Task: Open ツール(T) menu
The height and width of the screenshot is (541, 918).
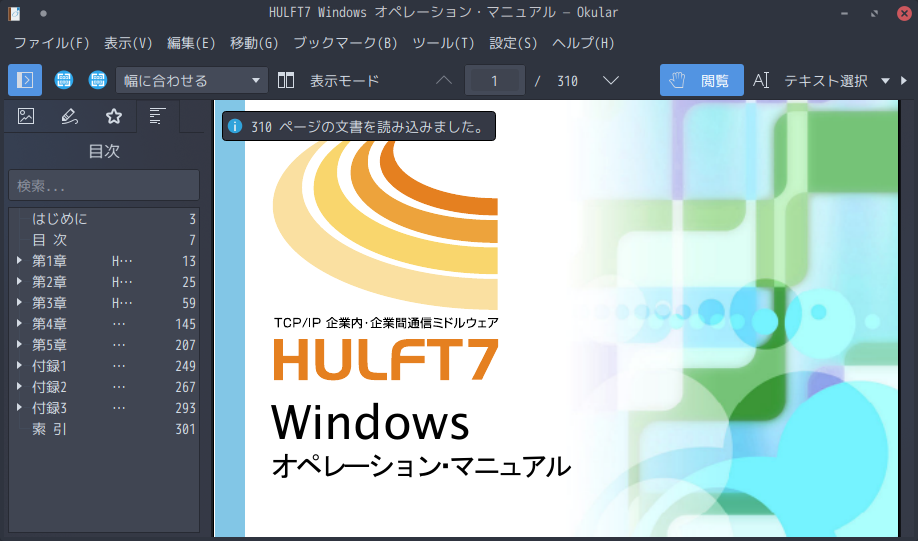Action: (x=443, y=43)
